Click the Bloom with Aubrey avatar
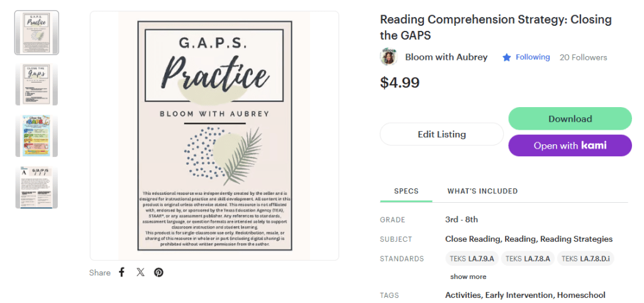 coord(389,57)
